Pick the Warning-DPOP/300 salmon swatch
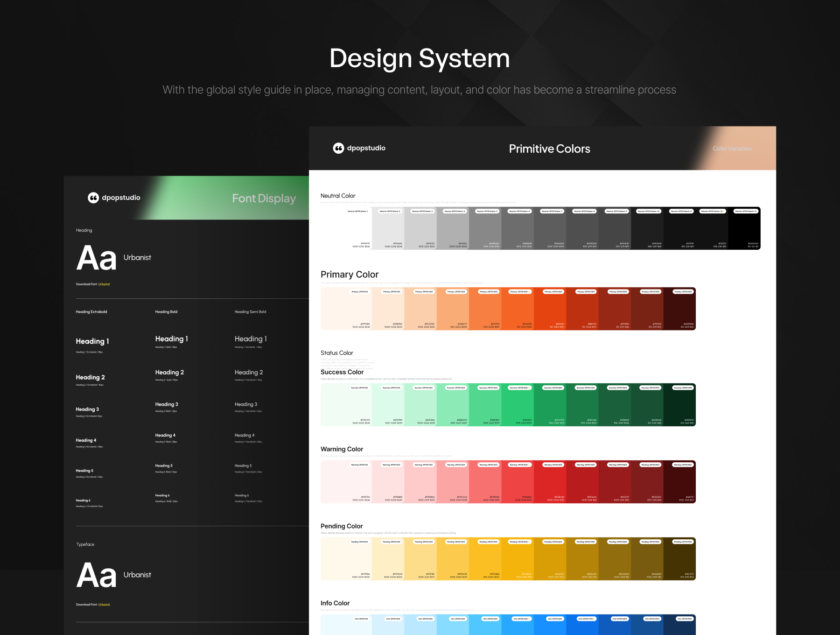Viewport: 840px width, 635px height. click(453, 482)
